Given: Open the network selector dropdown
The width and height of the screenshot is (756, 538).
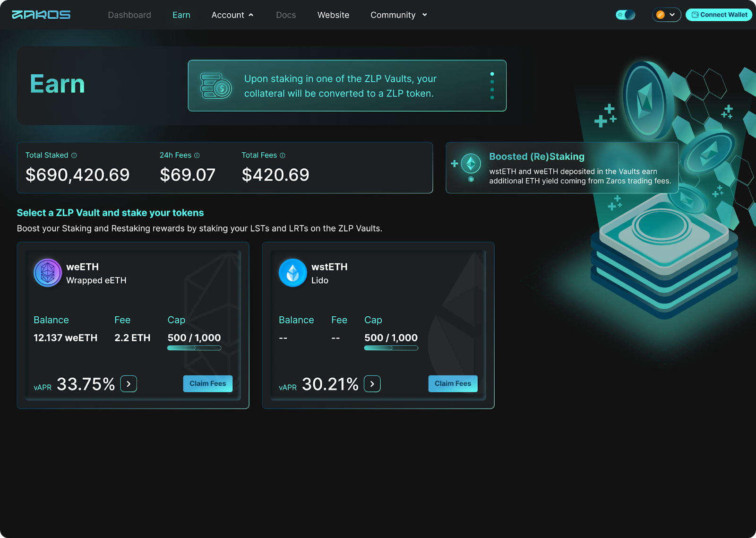Looking at the screenshot, I should 667,15.
